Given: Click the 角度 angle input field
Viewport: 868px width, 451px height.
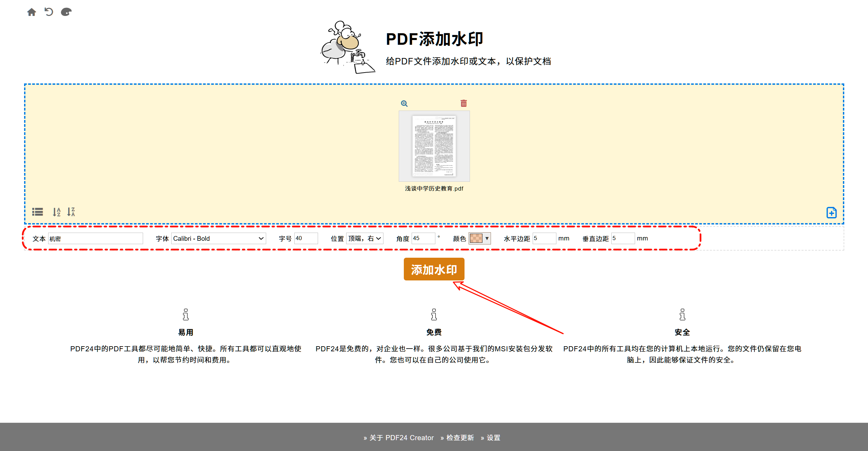Looking at the screenshot, I should (x=423, y=238).
